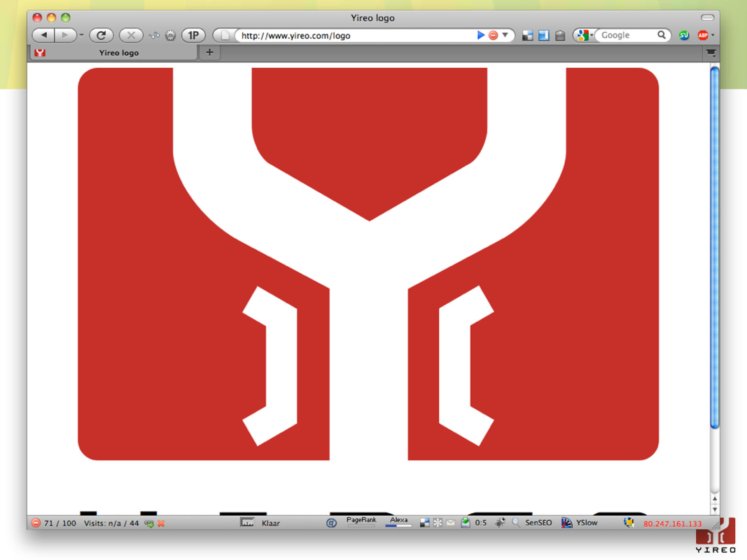Screen dimensions: 747x560
Task: Open the Adblock Plus dropdown arrow
Action: tap(713, 35)
